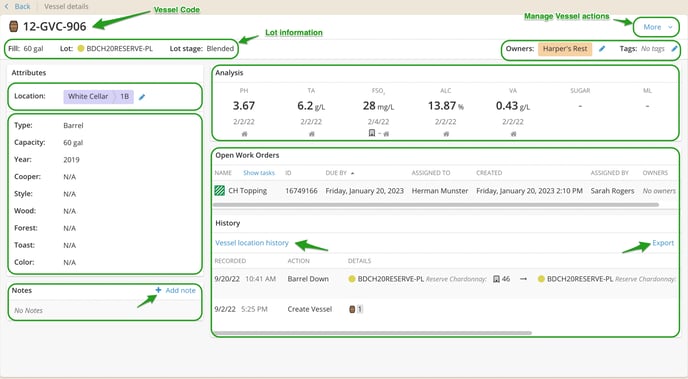
Task: Click the History horizontal scrollbar
Action: pos(373,333)
